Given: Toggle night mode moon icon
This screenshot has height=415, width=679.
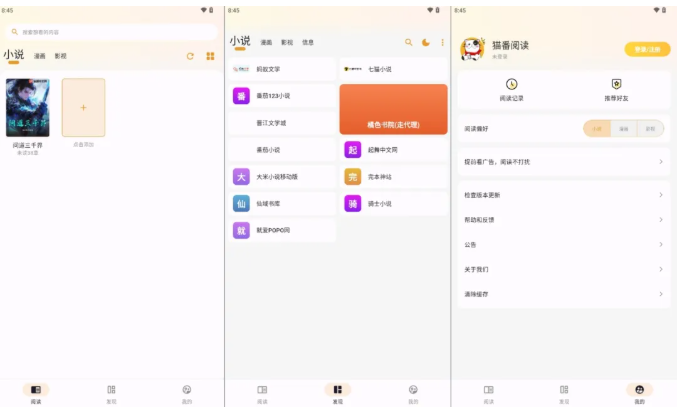Looking at the screenshot, I should [x=426, y=42].
